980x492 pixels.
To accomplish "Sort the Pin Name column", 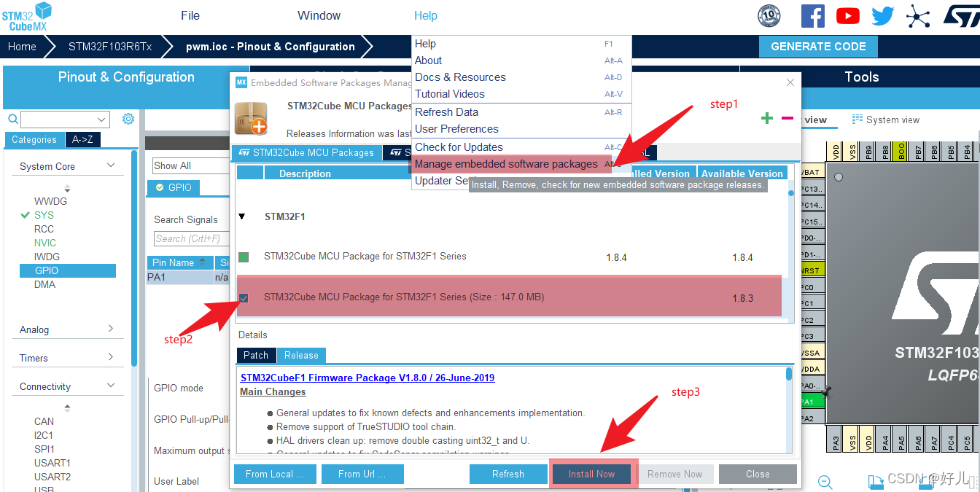I will (180, 262).
